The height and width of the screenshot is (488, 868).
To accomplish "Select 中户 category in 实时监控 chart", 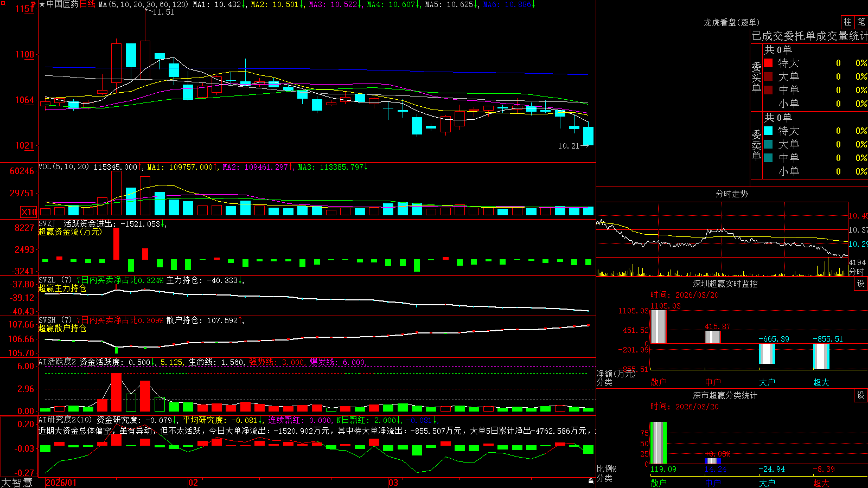I will 713,382.
